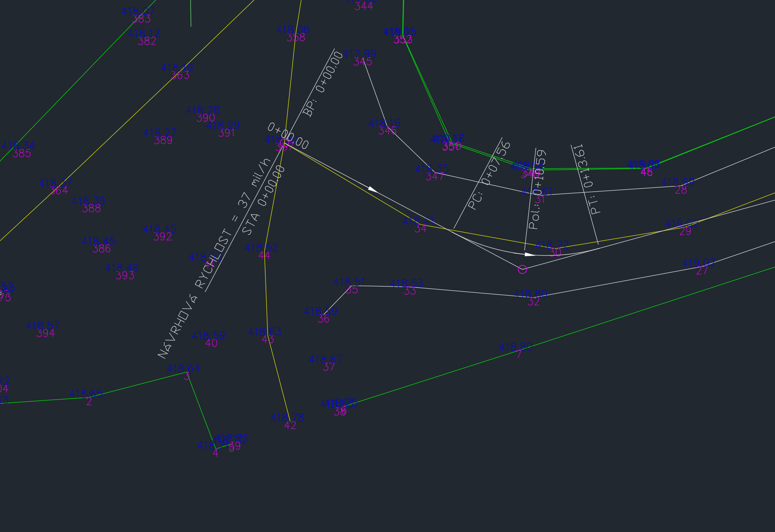Screen dimensions: 775x532
Task: Select the NáVRHOVá RYCHLOST design speed text
Action: (x=213, y=259)
